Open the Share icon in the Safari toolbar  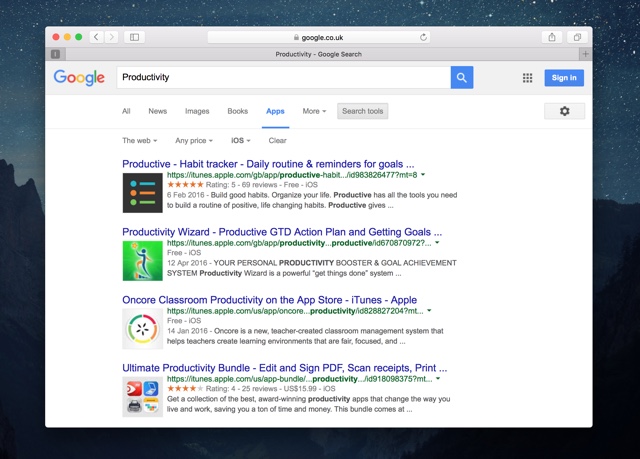coord(552,37)
